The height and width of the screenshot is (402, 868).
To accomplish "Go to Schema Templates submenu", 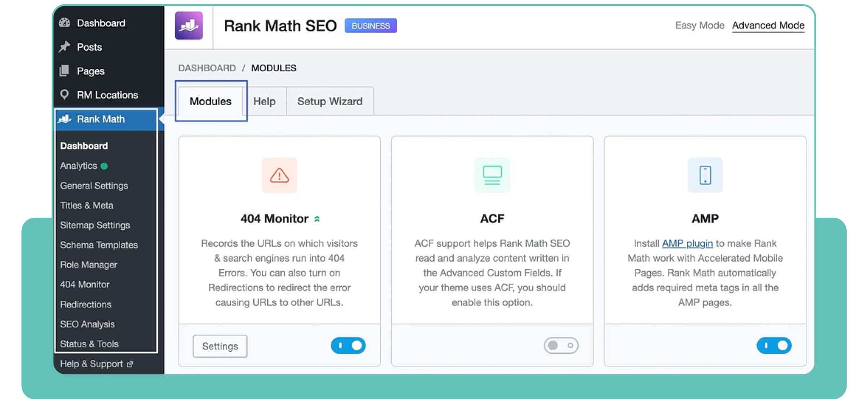I will pyautogui.click(x=99, y=245).
